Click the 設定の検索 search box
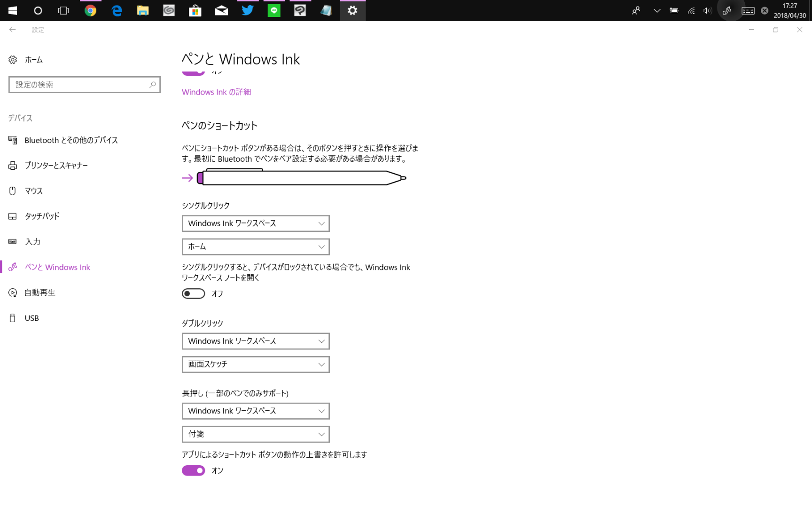812x508 pixels. [x=85, y=85]
